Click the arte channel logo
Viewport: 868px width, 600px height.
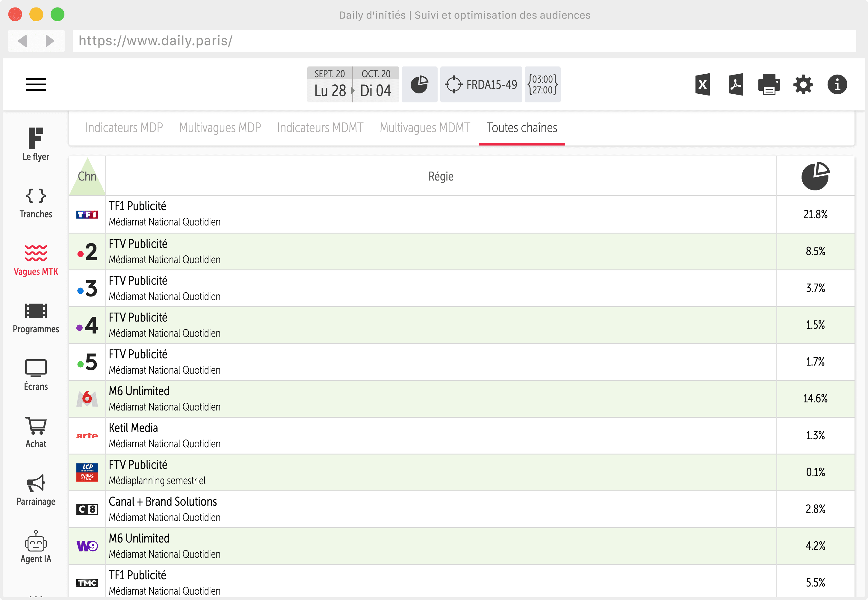[x=87, y=435]
